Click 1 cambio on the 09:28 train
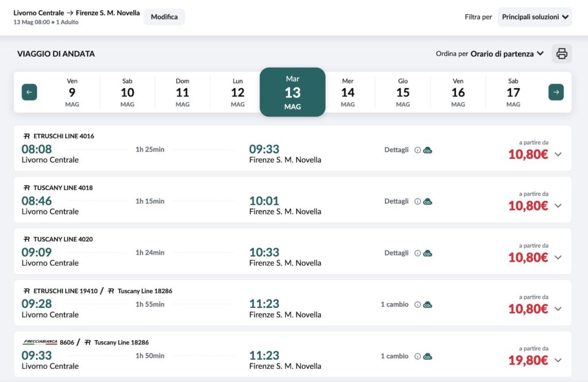Image resolution: width=588 pixels, height=382 pixels. pos(394,305)
